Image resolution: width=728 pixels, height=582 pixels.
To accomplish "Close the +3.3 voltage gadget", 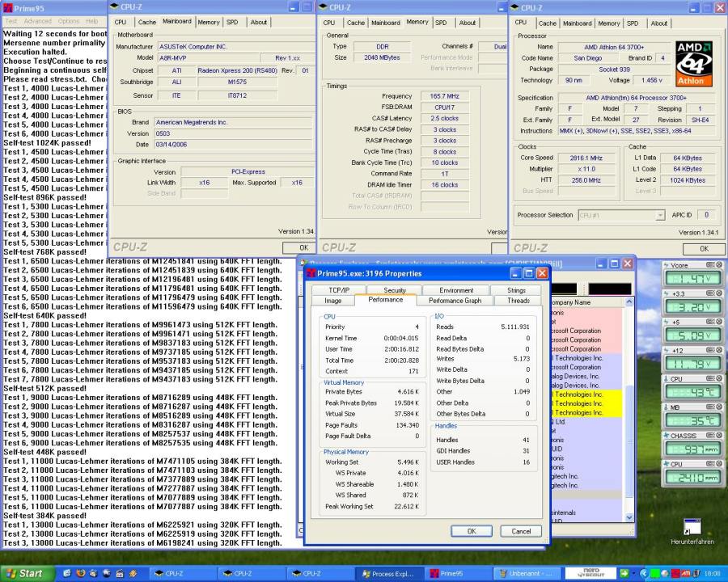I will pos(719,293).
